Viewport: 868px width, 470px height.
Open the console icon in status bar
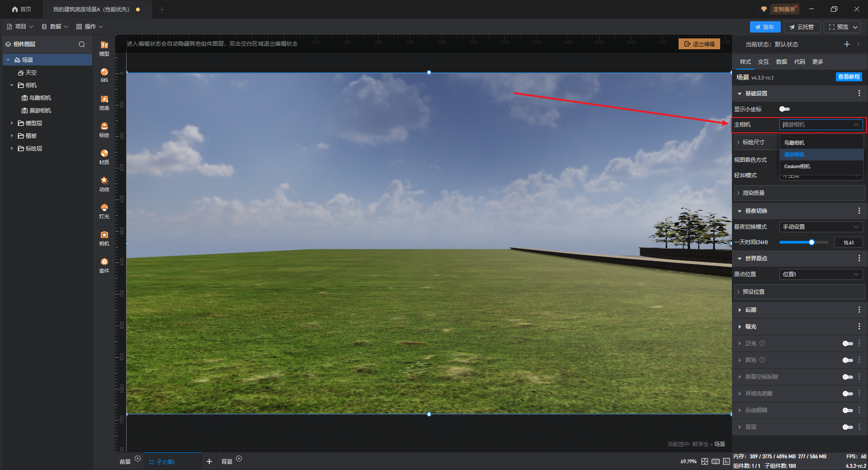point(726,461)
